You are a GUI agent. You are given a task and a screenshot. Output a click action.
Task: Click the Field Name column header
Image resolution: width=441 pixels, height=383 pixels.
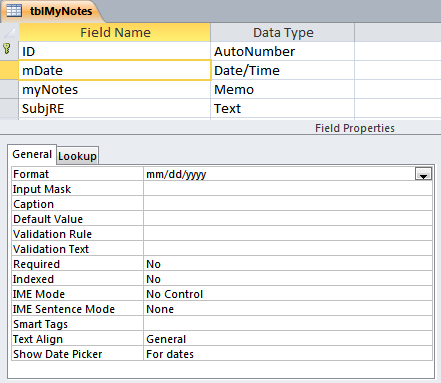115,32
